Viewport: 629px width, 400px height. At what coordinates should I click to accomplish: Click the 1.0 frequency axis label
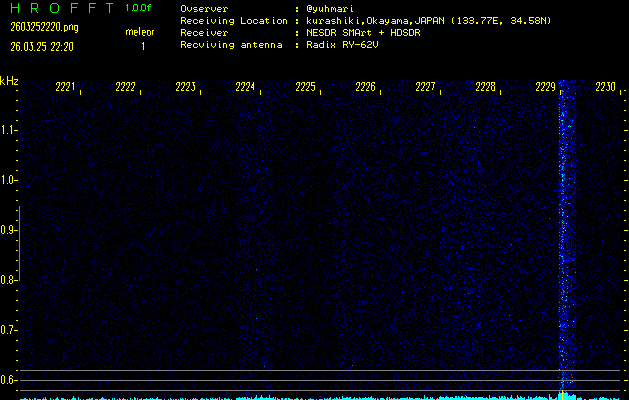[9, 180]
